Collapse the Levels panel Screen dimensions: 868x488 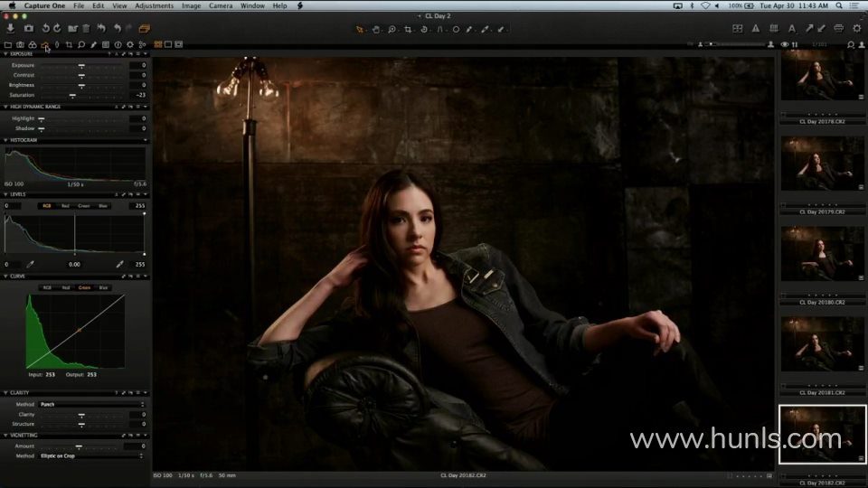point(5,195)
